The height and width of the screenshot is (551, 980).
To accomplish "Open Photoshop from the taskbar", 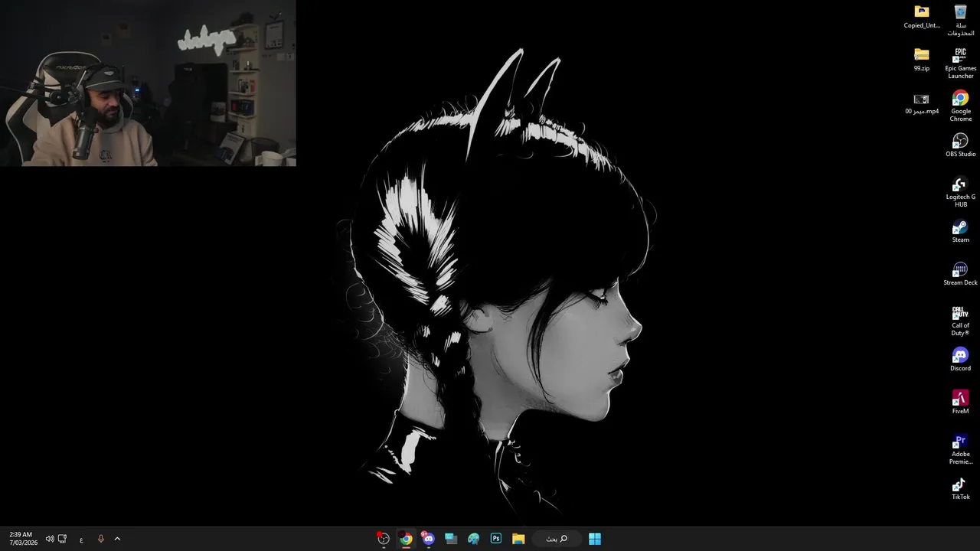I will (496, 539).
